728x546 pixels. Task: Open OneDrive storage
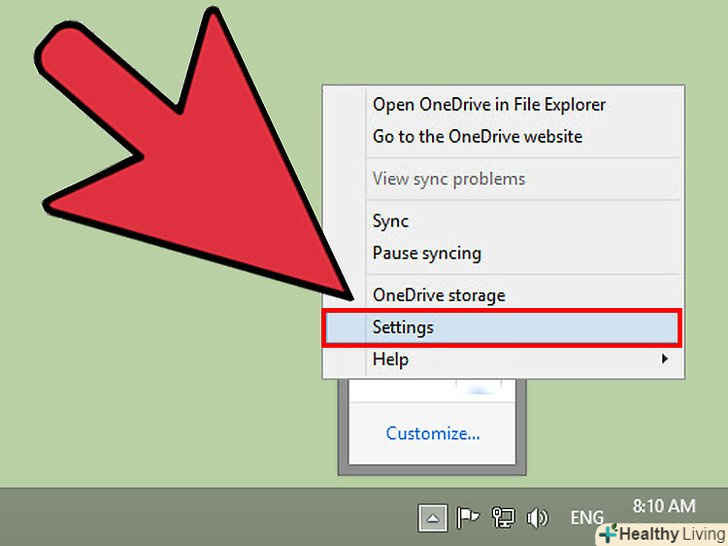click(503, 295)
